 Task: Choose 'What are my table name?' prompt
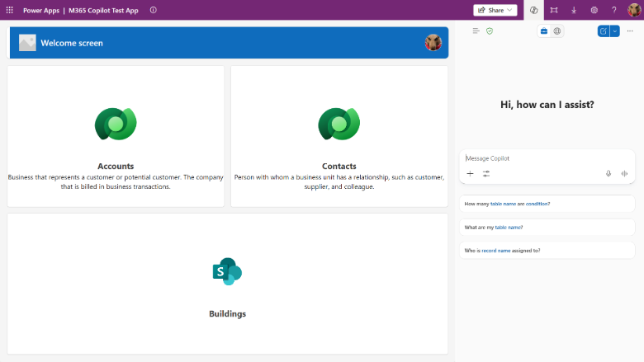(547, 227)
